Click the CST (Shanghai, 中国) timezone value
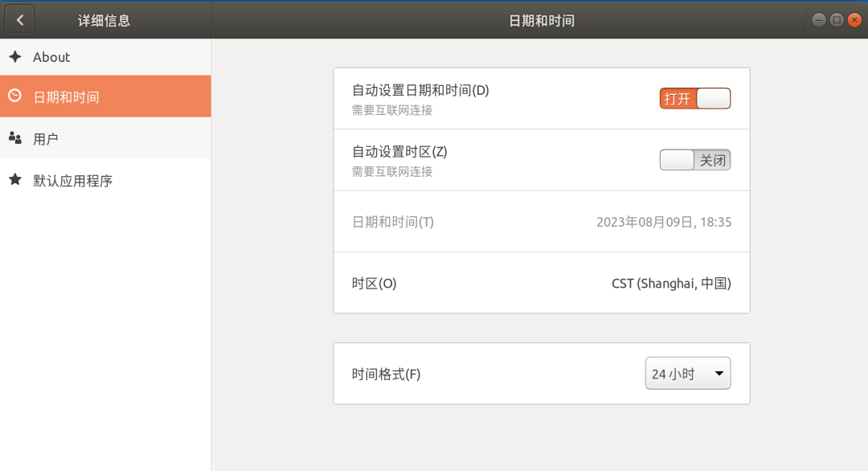The width and height of the screenshot is (868, 471). click(671, 283)
